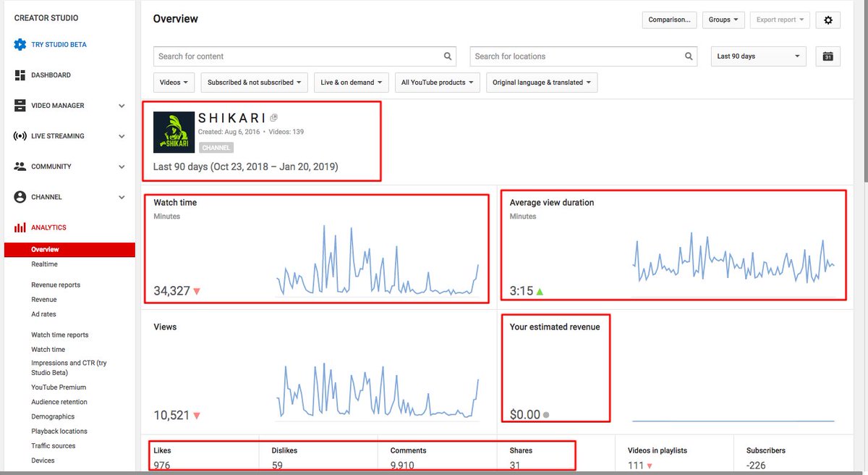Click the Average view duration card title

[552, 203]
